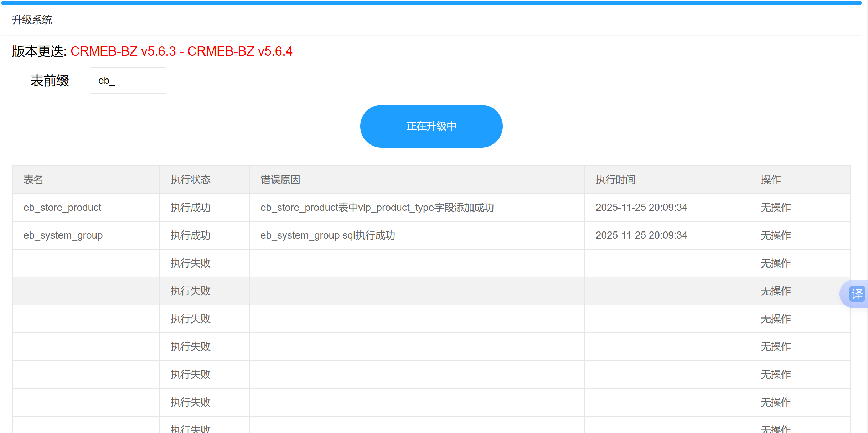This screenshot has width=868, height=433.
Task: Click the eb_system_group sql执行成功 message
Action: tap(327, 235)
